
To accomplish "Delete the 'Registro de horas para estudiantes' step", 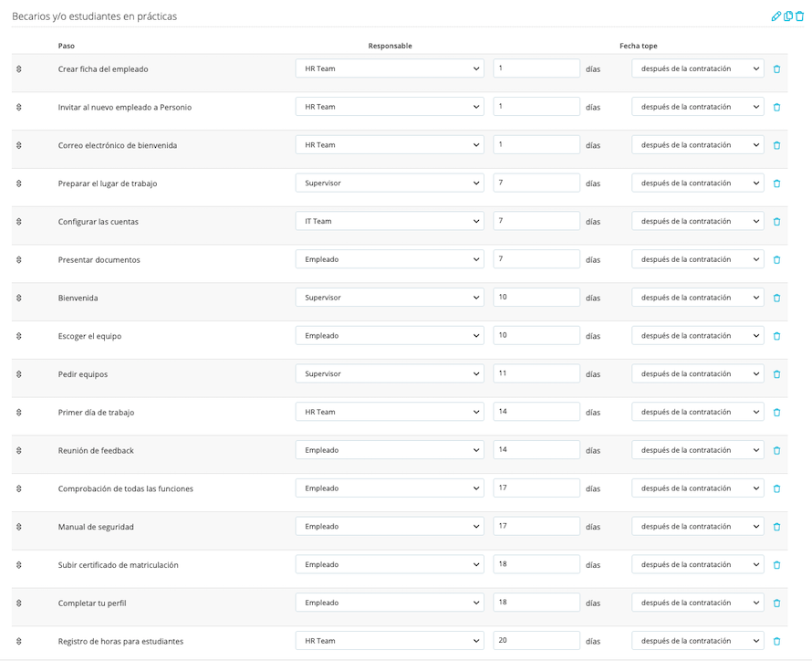I will (x=776, y=641).
